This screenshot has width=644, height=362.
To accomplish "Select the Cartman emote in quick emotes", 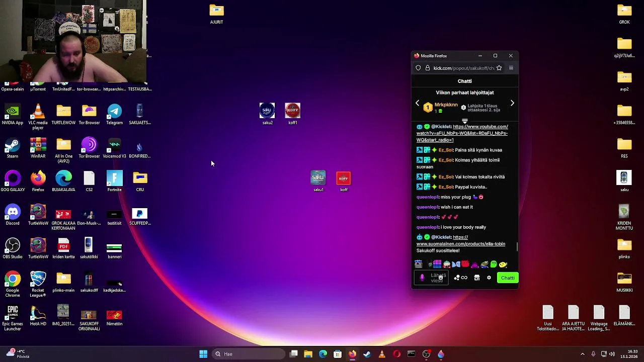I will point(446,264).
